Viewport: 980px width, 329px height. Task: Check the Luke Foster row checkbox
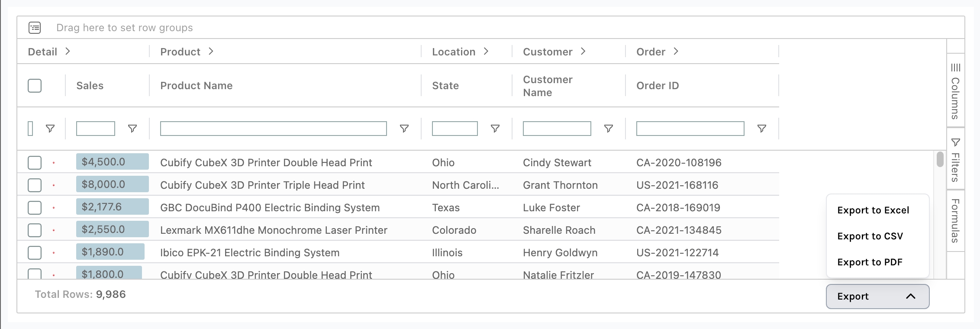coord(35,208)
